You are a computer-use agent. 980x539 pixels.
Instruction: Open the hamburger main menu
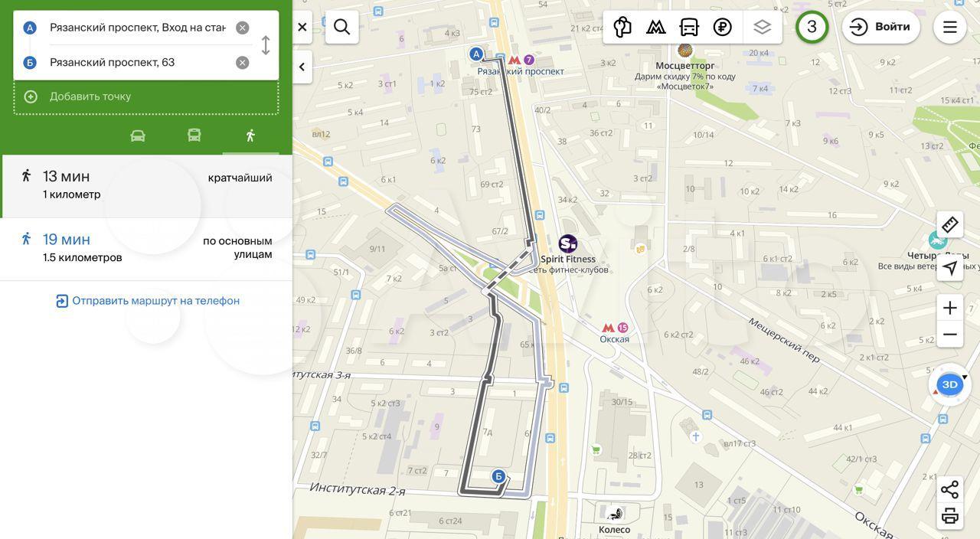[x=949, y=27]
